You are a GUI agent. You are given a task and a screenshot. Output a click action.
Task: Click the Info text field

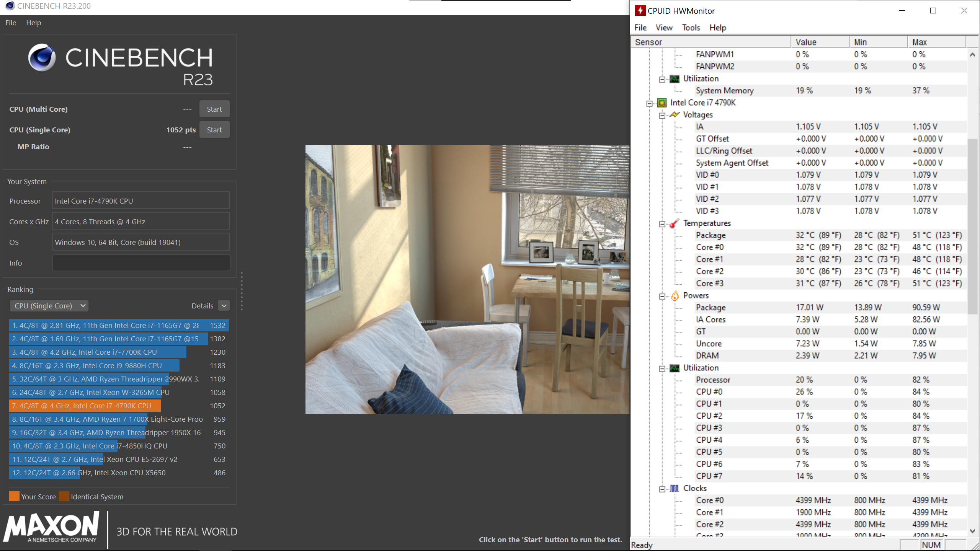[x=141, y=263]
